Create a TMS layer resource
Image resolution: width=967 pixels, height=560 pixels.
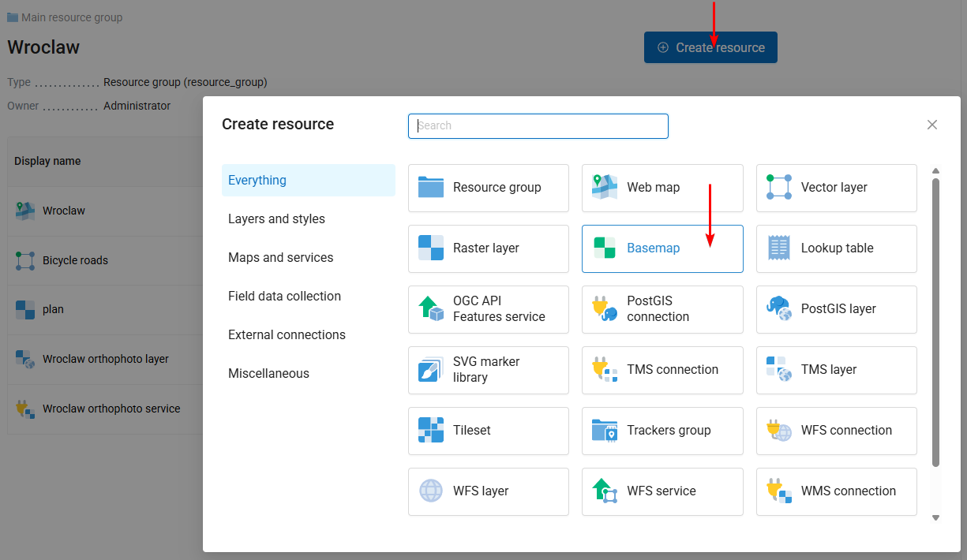(x=836, y=370)
